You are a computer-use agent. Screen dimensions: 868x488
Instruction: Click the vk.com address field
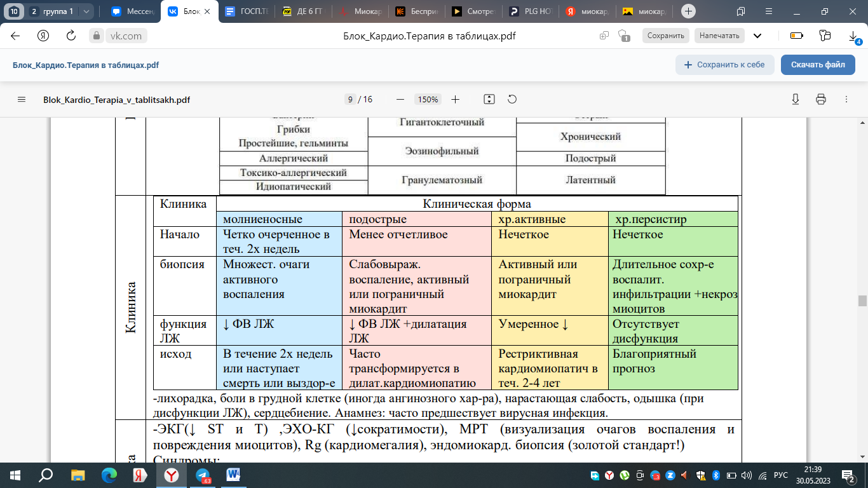point(119,36)
